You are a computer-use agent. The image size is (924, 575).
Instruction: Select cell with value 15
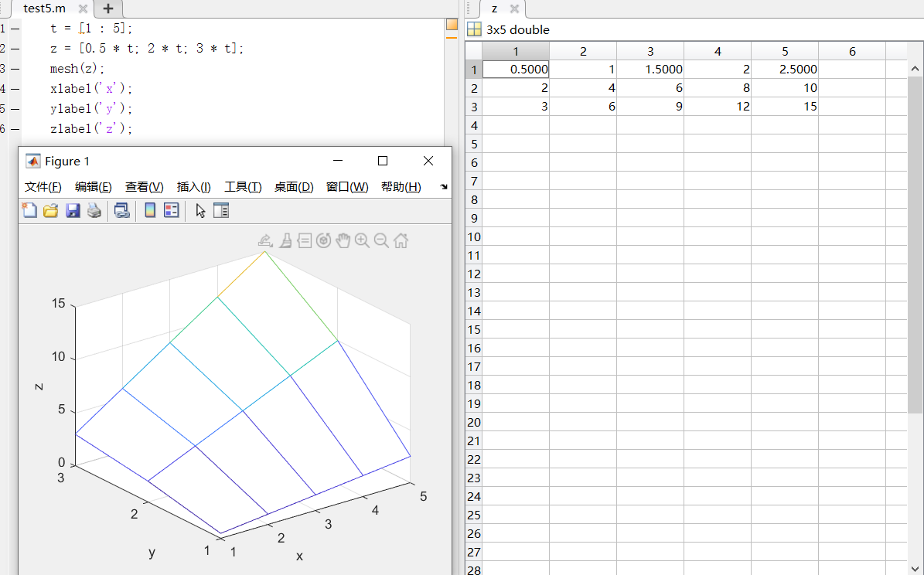pos(784,106)
